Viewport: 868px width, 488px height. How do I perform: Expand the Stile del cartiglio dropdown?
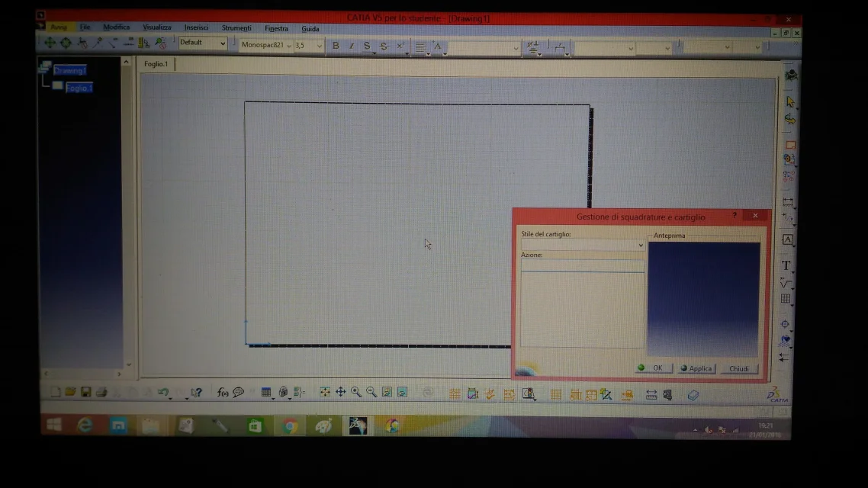(x=640, y=245)
